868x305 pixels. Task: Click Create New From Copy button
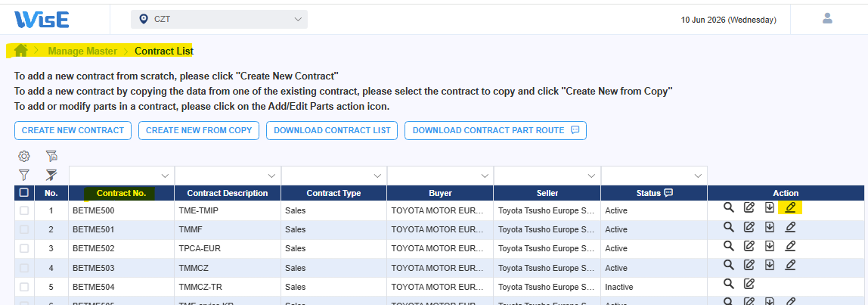click(x=199, y=130)
